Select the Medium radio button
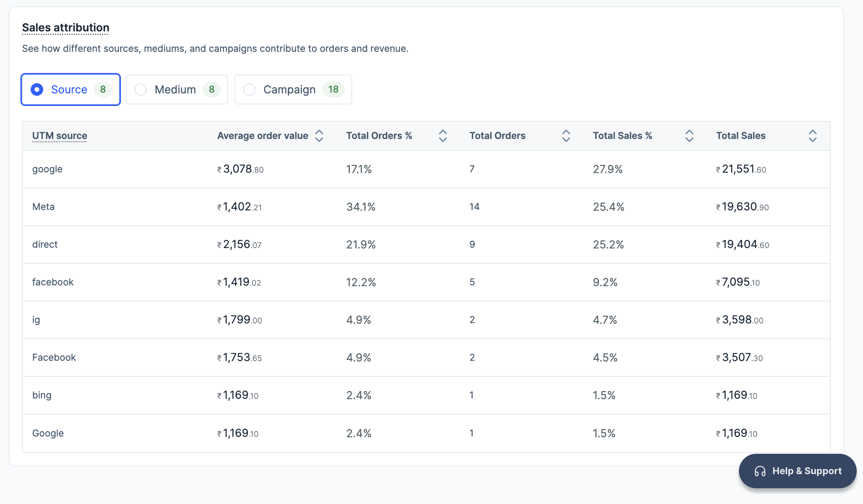Screen dimensions: 863x504 pos(141,89)
